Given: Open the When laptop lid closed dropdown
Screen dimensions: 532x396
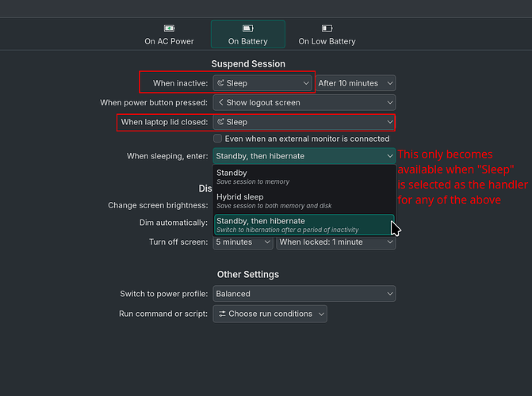Looking at the screenshot, I should (x=304, y=122).
